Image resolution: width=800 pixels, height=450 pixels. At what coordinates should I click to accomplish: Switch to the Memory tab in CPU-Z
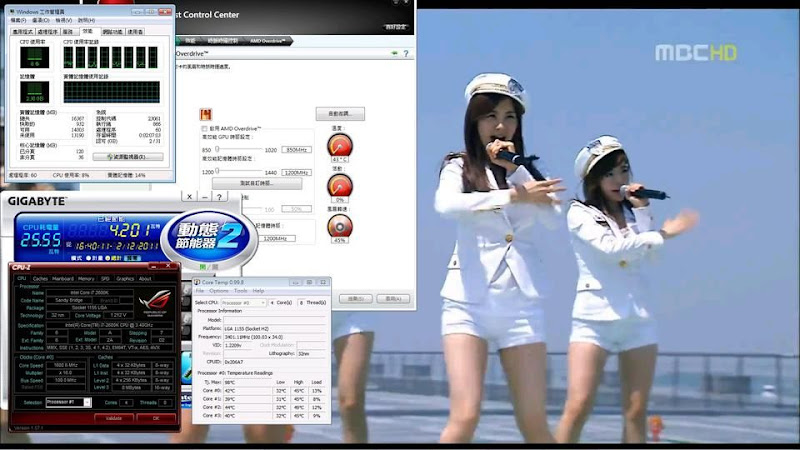(x=86, y=279)
